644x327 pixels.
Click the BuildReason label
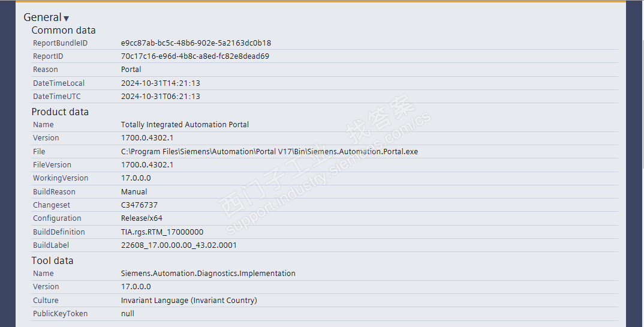pos(54,192)
